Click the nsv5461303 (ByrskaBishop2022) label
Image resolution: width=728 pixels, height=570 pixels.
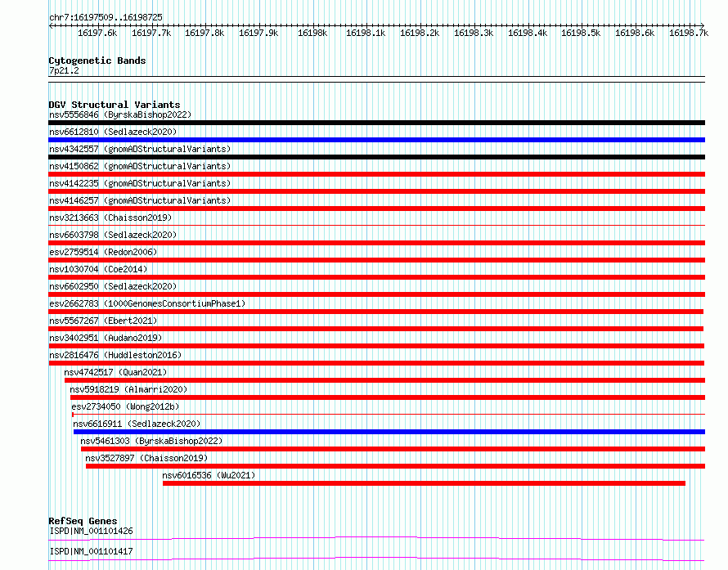coord(151,441)
